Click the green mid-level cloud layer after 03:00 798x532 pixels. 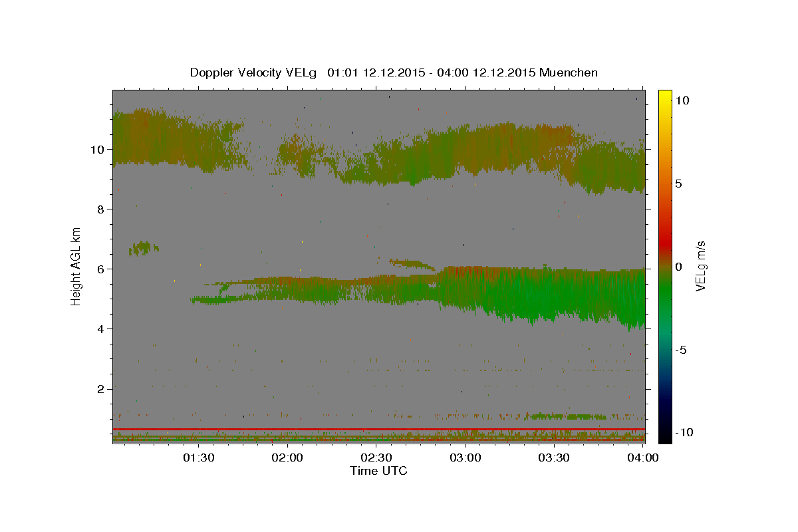coord(542,296)
